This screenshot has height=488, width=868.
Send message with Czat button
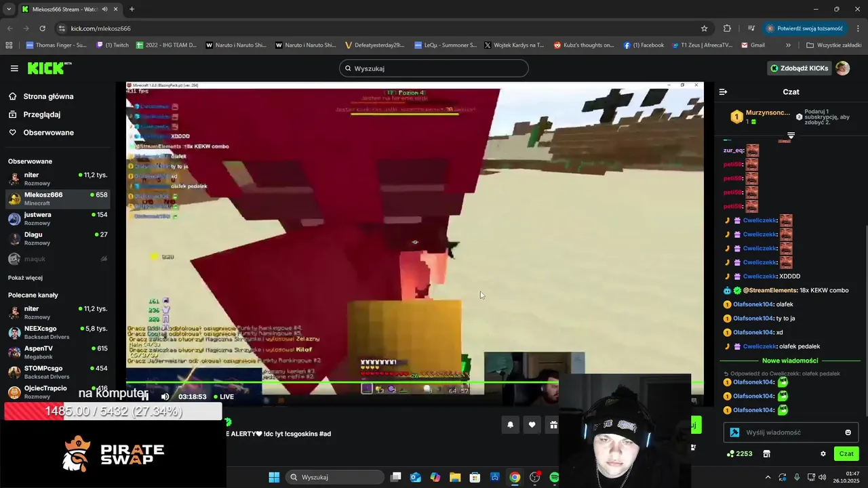[x=846, y=453]
